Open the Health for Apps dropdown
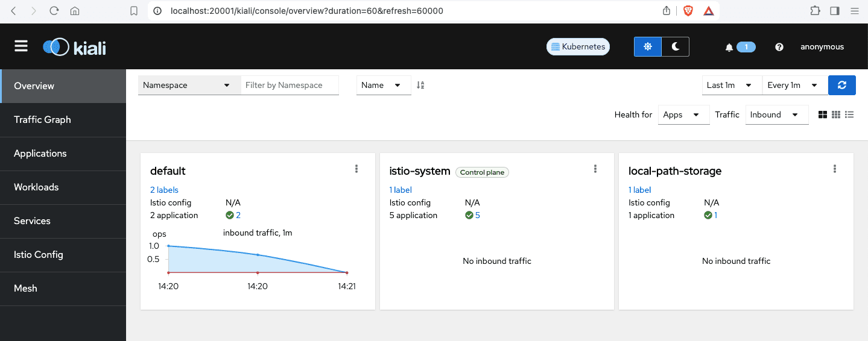Image resolution: width=868 pixels, height=341 pixels. 683,114
